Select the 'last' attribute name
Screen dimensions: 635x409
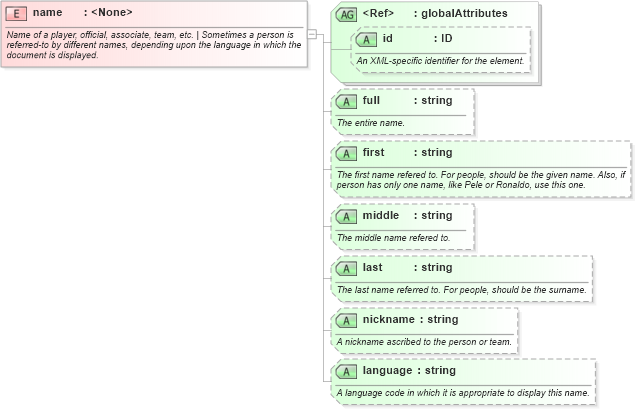tap(373, 267)
